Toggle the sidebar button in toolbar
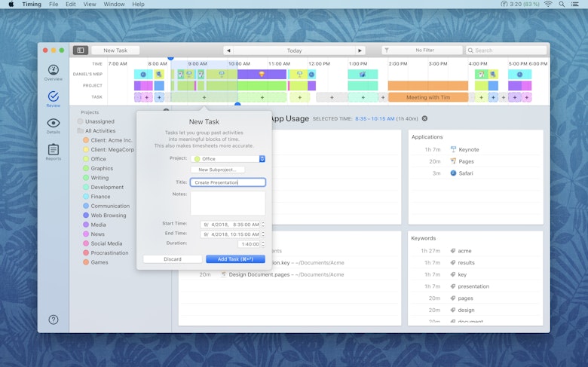 (x=80, y=50)
